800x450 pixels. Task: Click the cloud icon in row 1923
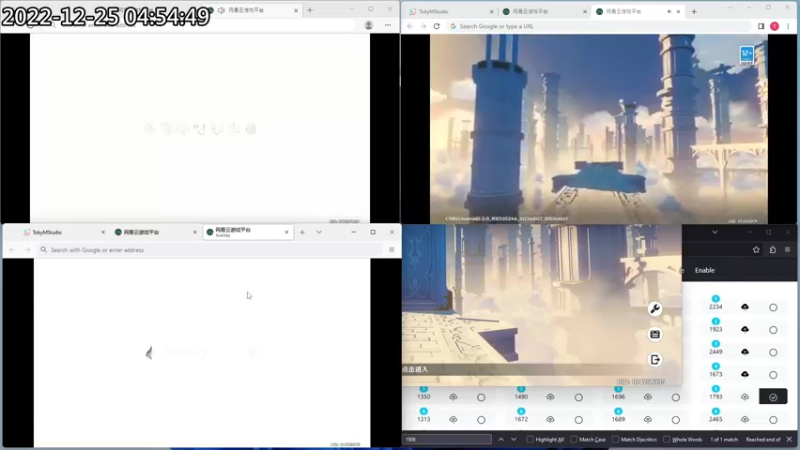tap(745, 329)
